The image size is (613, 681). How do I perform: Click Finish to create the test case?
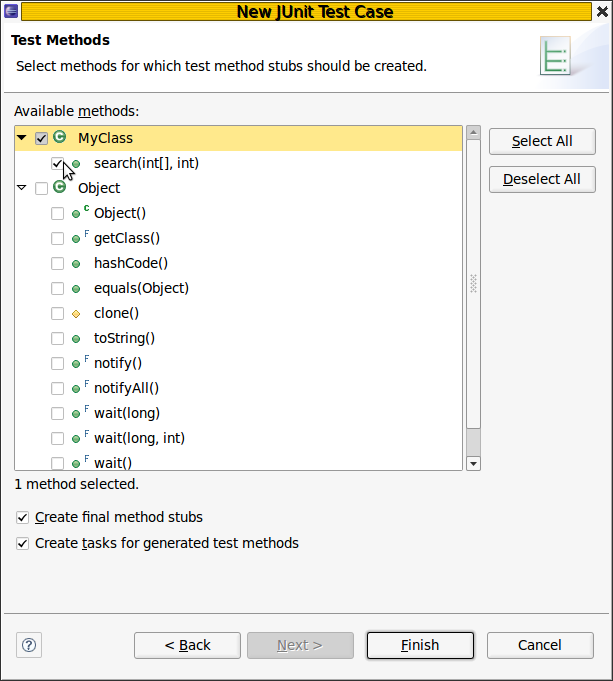pyautogui.click(x=420, y=645)
